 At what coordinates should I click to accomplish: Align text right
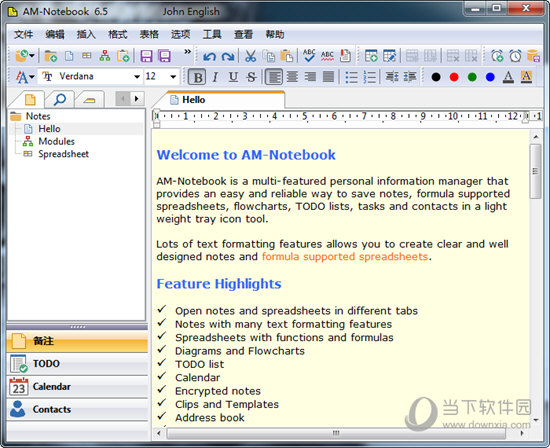310,76
